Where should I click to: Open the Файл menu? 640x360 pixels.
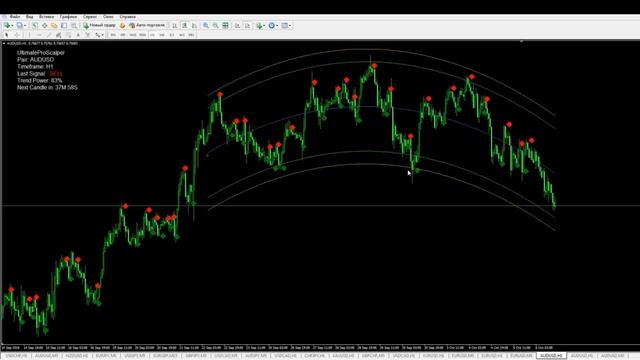[x=15, y=17]
